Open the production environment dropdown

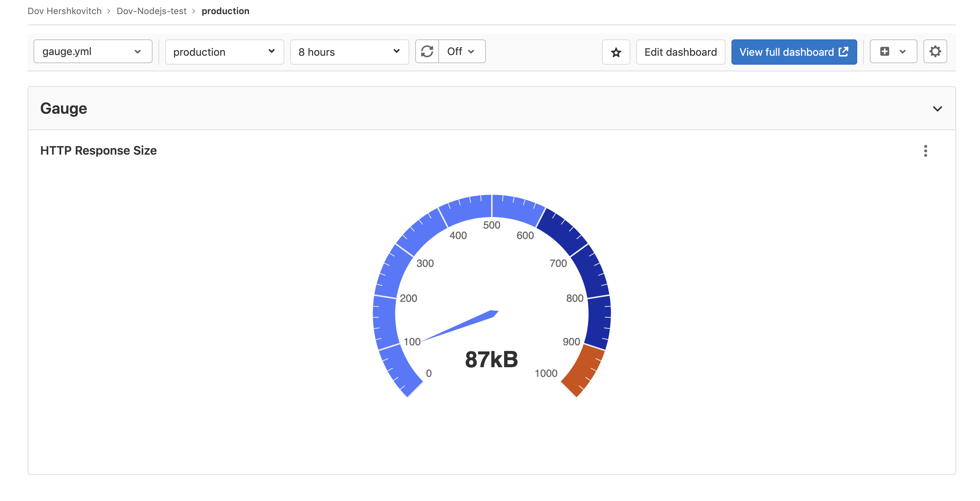click(x=224, y=52)
